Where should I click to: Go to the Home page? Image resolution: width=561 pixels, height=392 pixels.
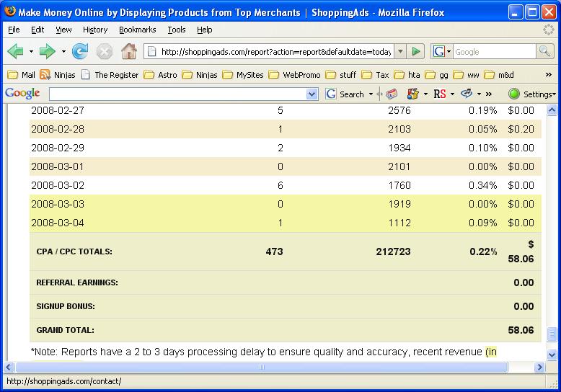pyautogui.click(x=129, y=51)
